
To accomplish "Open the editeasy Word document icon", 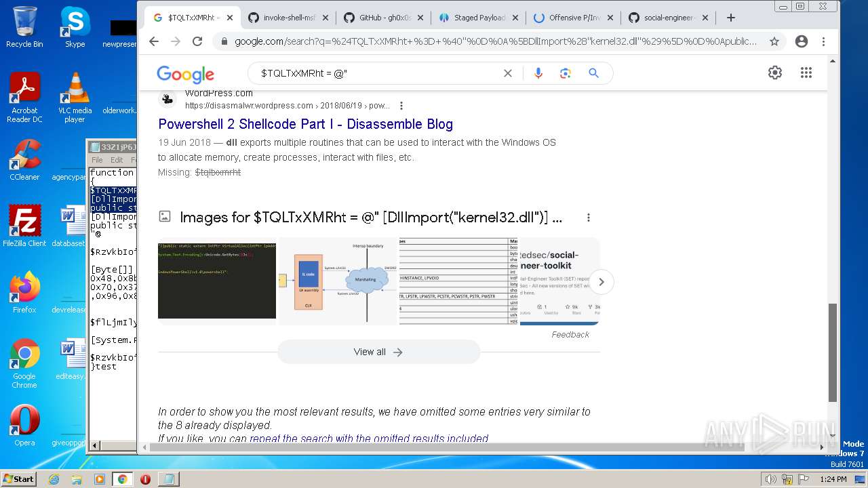I will coord(70,360).
